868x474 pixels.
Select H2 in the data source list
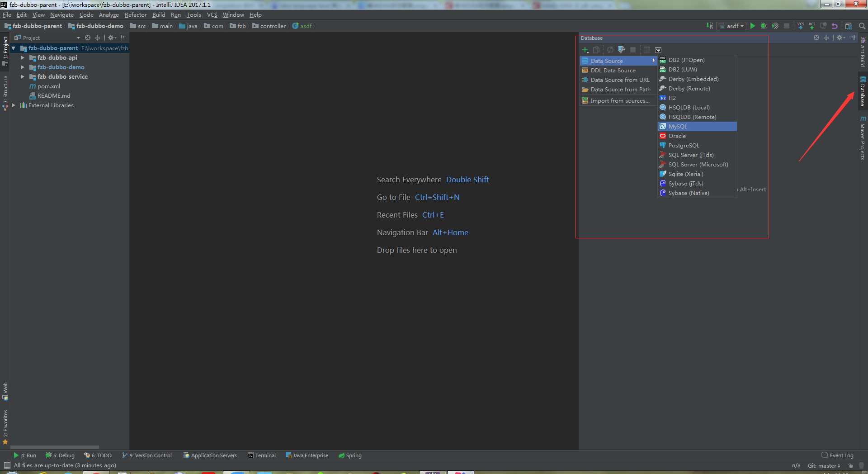point(697,98)
